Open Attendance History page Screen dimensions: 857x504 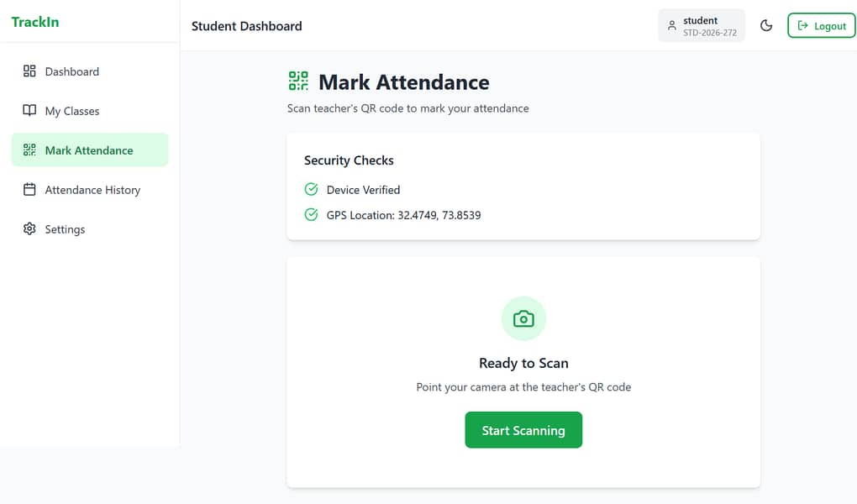point(92,190)
